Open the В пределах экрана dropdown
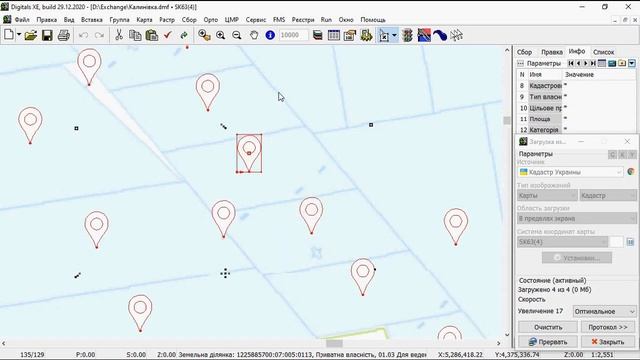 (x=576, y=218)
